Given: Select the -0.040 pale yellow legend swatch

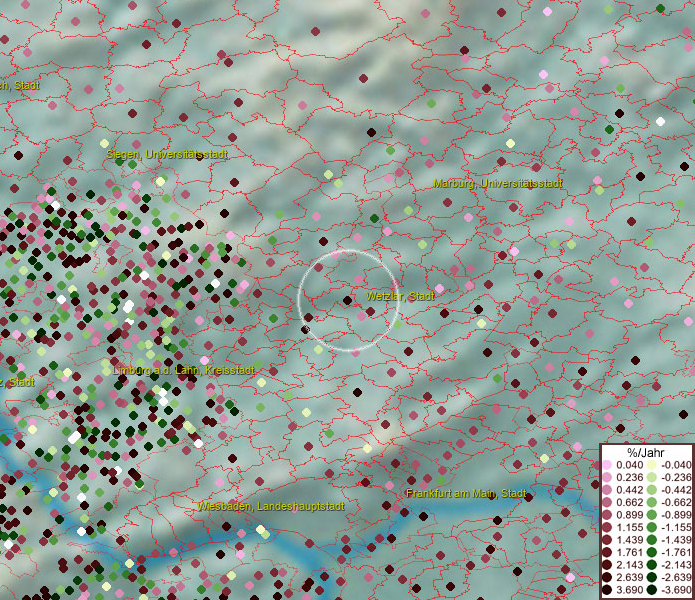Looking at the screenshot, I should point(652,465).
